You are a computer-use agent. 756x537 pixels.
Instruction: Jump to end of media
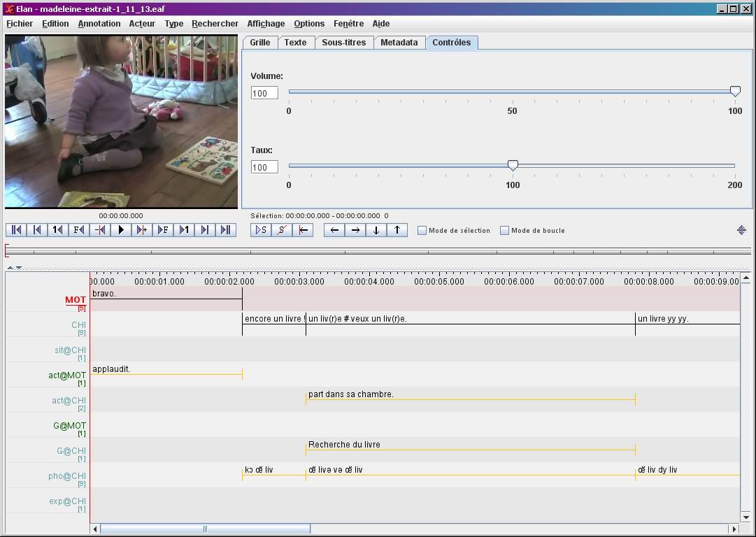225,230
